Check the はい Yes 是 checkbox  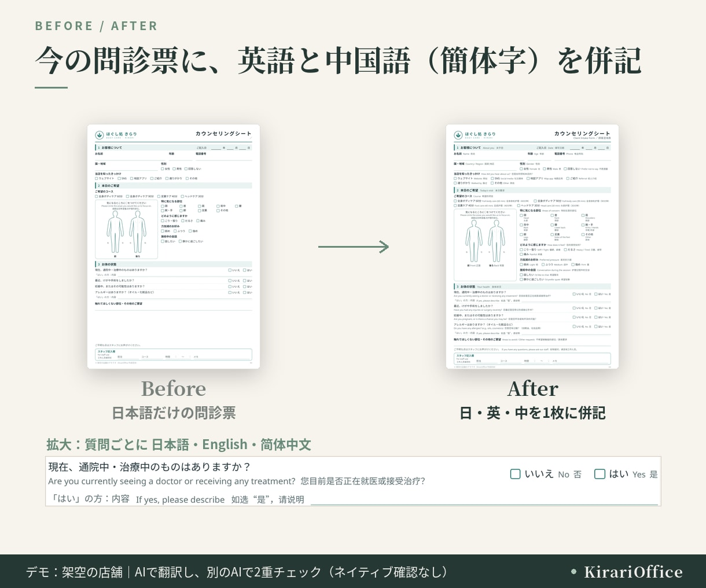point(600,474)
